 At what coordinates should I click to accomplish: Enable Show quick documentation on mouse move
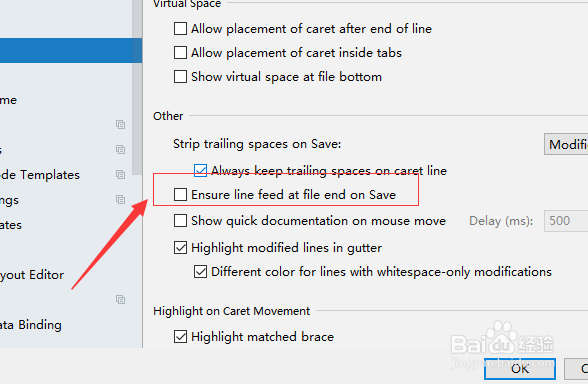click(180, 220)
